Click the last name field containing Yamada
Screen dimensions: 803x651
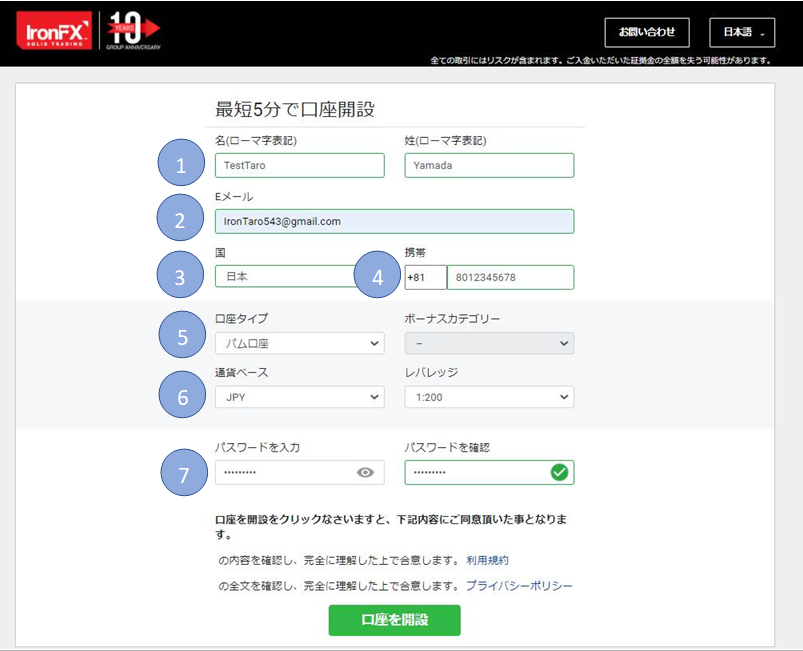click(x=489, y=165)
